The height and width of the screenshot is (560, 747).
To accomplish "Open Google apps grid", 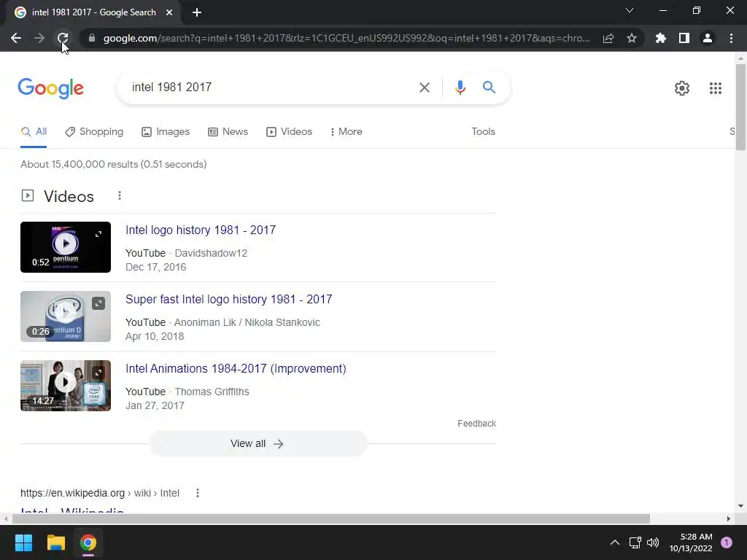I will pyautogui.click(x=715, y=88).
